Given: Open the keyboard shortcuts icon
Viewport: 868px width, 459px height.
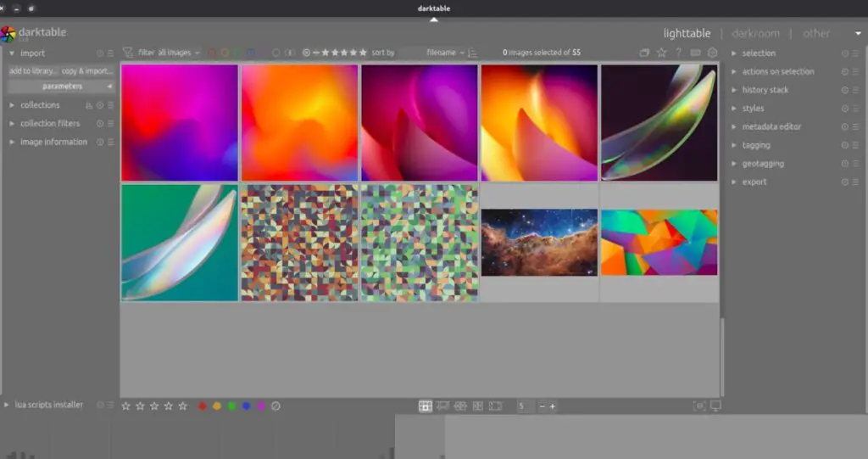Looking at the screenshot, I should click(695, 53).
